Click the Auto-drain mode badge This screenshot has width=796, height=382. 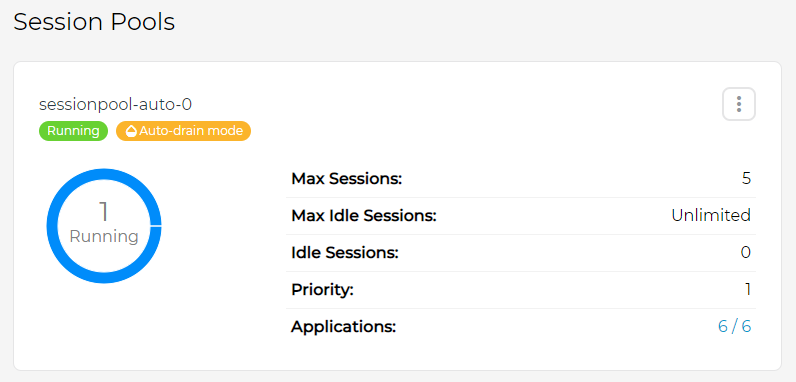pos(183,131)
